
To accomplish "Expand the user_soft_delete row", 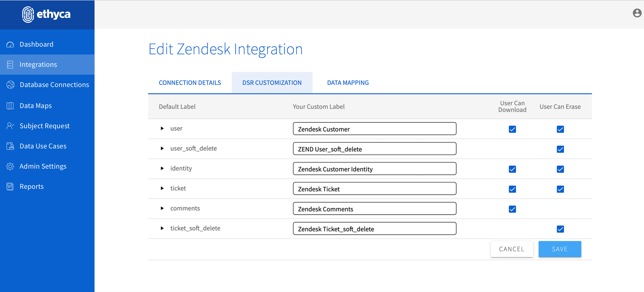I will (x=162, y=148).
